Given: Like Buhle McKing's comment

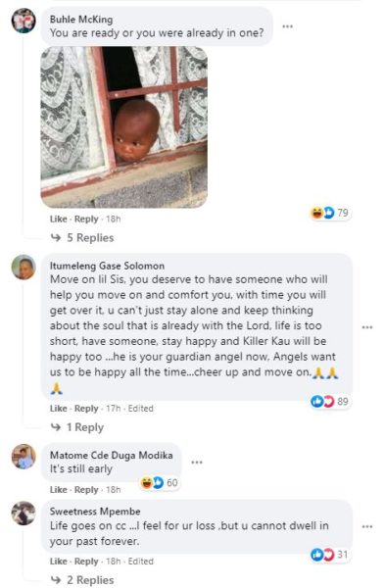Looking at the screenshot, I should 58,219.
